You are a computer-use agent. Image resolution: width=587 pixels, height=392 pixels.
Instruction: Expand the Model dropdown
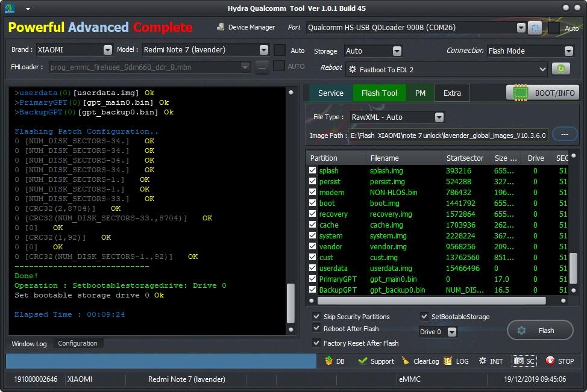pyautogui.click(x=264, y=50)
